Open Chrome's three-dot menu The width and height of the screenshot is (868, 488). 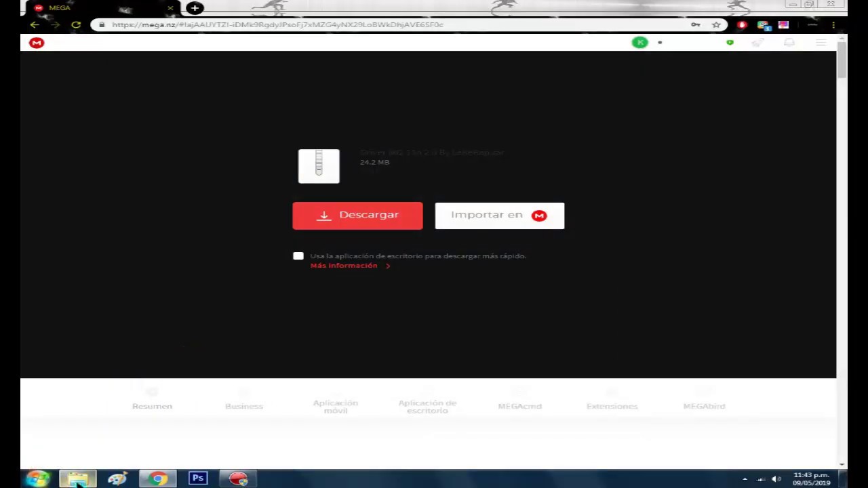click(833, 25)
